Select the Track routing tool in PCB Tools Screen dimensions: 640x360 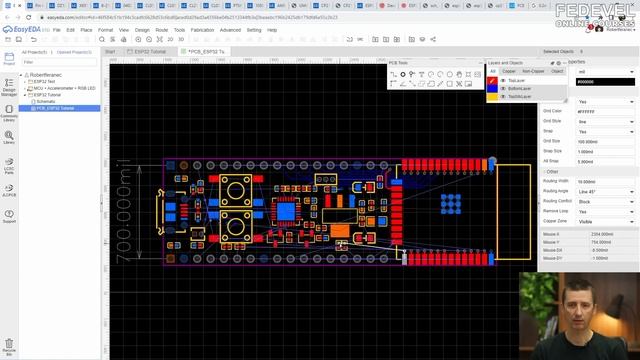tap(393, 74)
